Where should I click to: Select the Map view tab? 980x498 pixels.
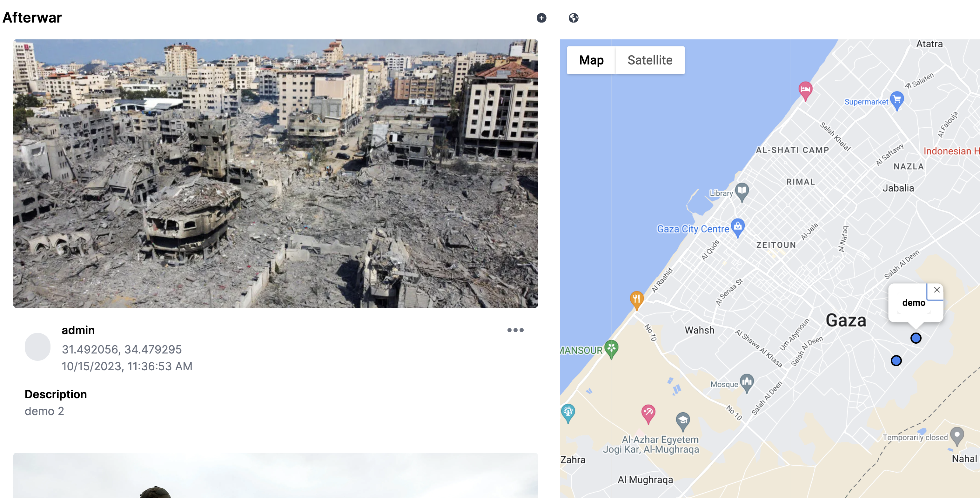(591, 60)
